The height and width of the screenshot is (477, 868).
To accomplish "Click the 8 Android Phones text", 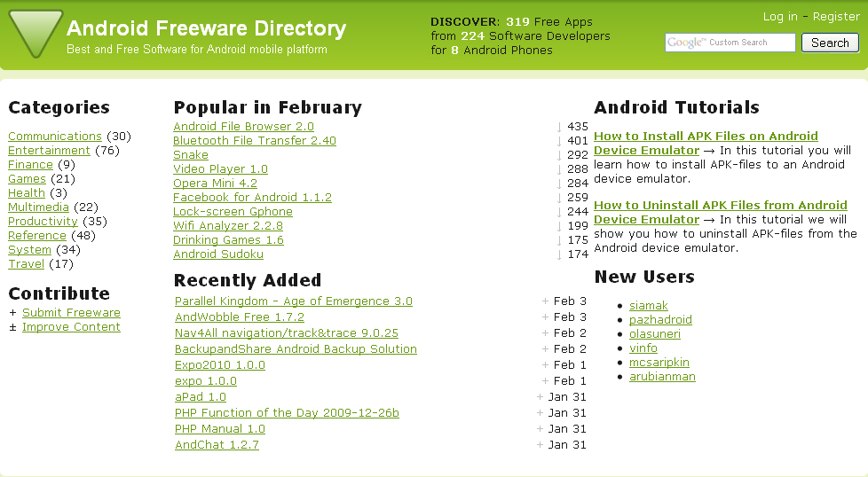I will 501,51.
